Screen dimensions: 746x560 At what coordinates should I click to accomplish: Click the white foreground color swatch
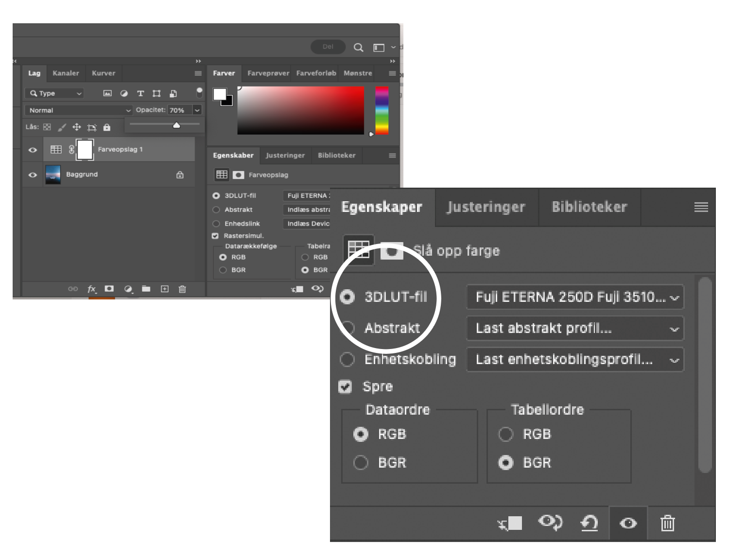(x=220, y=94)
